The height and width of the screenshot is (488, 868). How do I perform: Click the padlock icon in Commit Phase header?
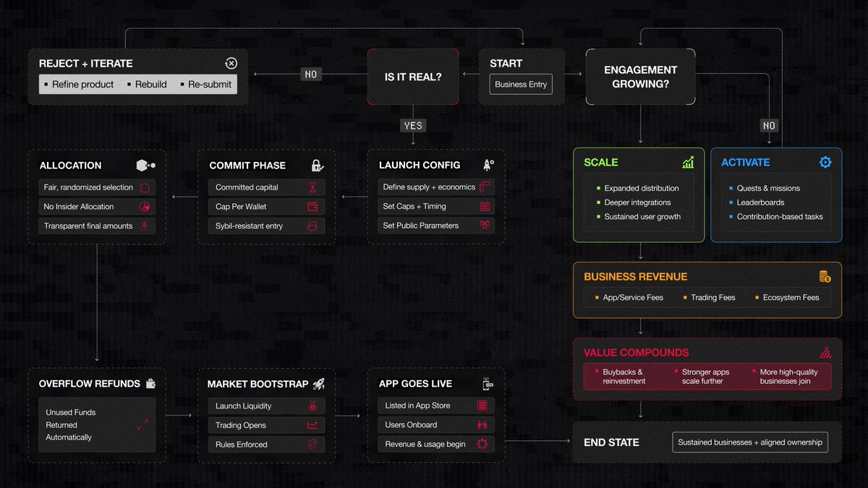pyautogui.click(x=317, y=165)
